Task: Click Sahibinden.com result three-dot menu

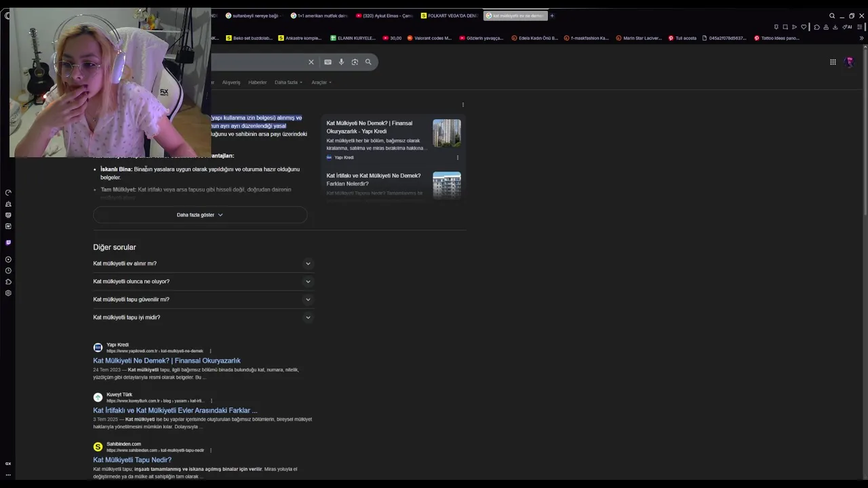Action: (211, 450)
